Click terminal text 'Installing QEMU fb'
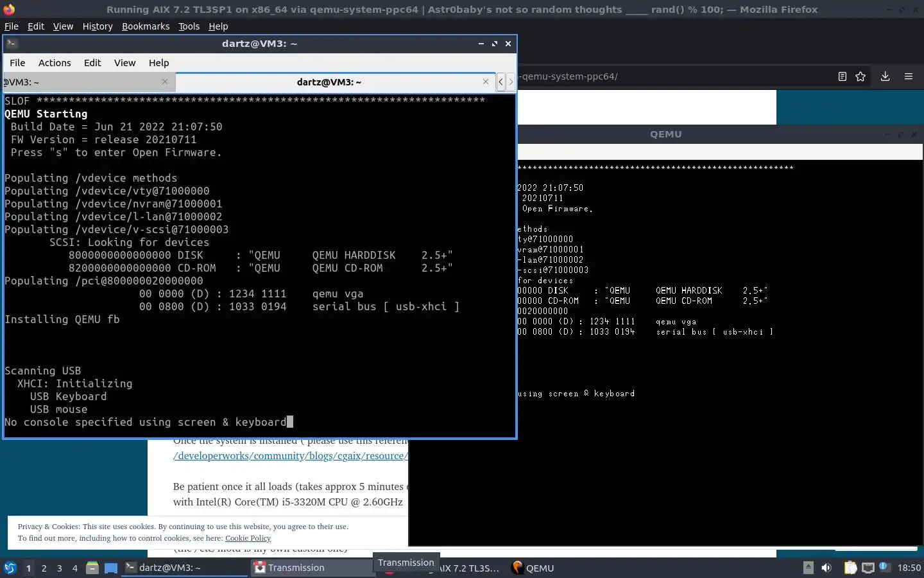The height and width of the screenshot is (578, 924). (x=62, y=319)
